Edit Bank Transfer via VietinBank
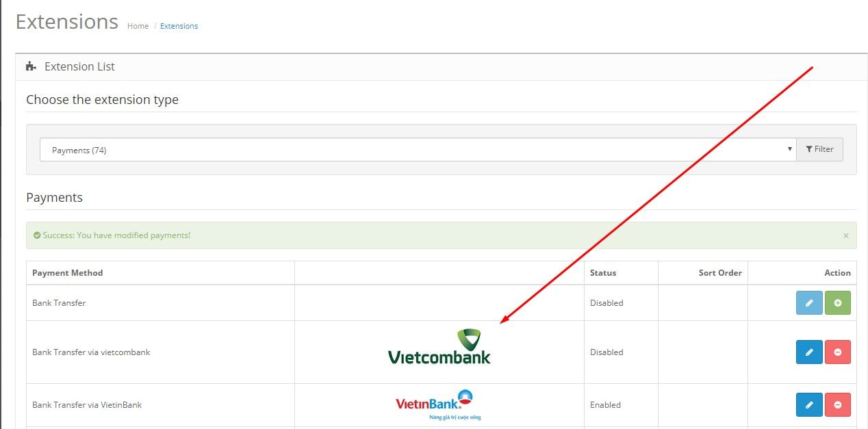Screen dimensions: 868x429 coord(809,404)
